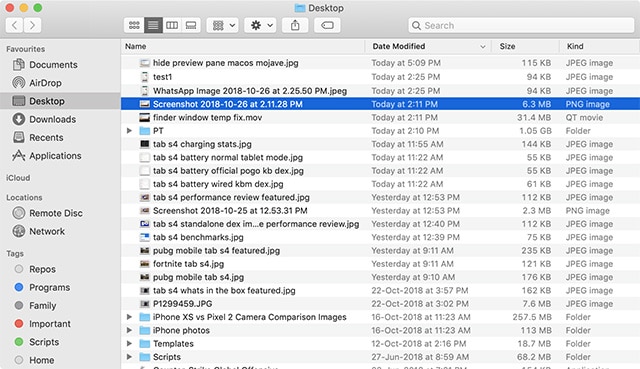Switch to column view

point(172,25)
